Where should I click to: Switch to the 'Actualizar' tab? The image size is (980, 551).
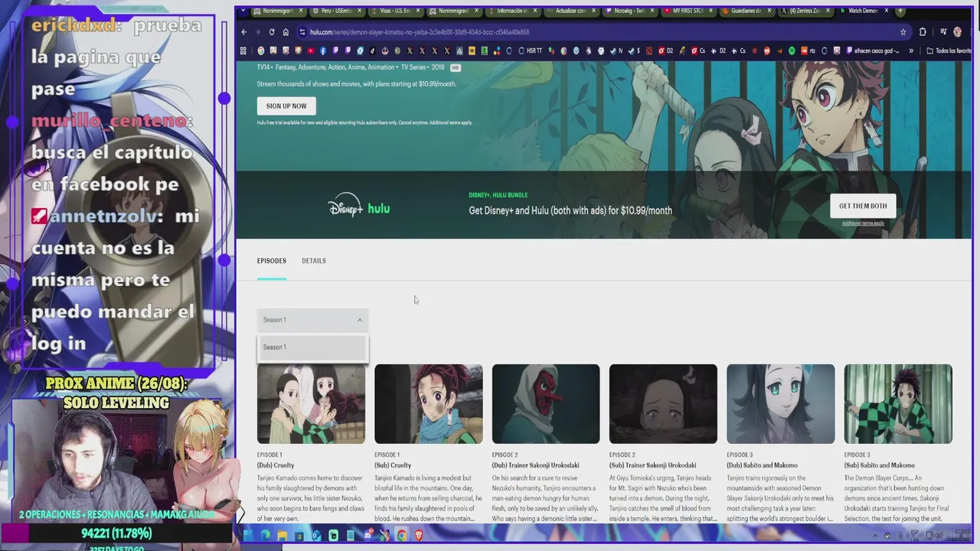(570, 11)
